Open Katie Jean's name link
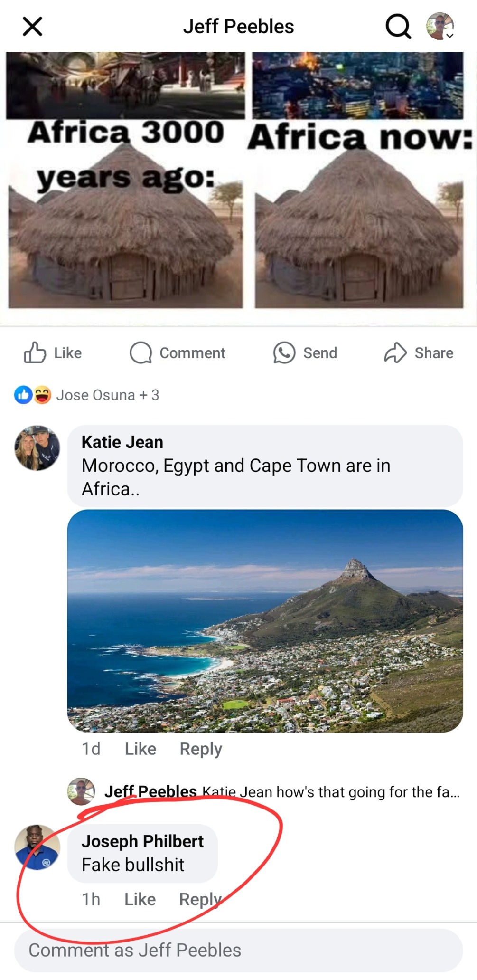Viewport: 477px width, 980px height. (x=122, y=442)
